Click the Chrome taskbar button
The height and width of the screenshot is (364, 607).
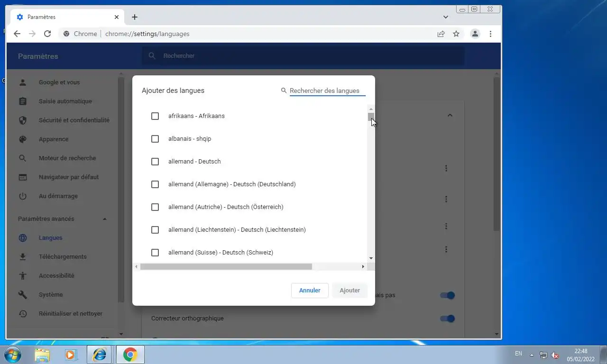click(x=130, y=355)
